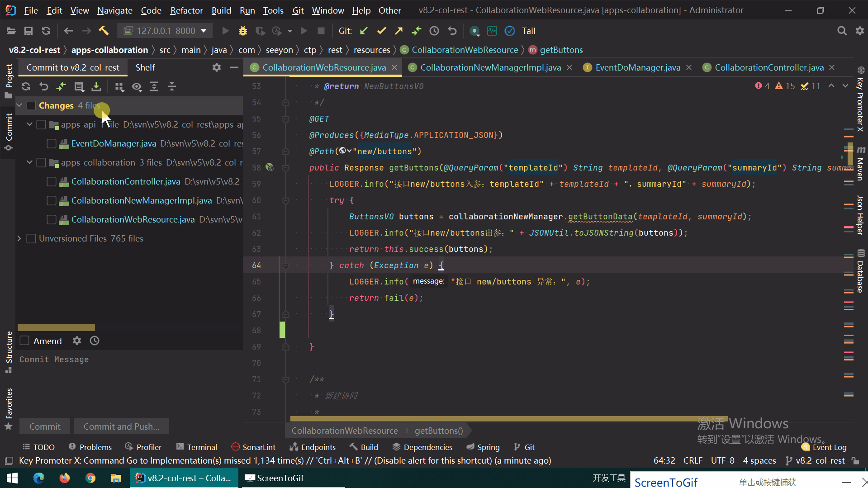The image size is (868, 488).
Task: Open Git Show History clock icon
Action: pos(434,31)
